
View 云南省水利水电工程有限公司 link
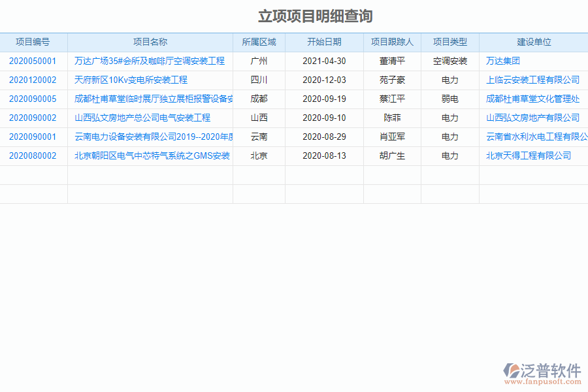click(535, 137)
